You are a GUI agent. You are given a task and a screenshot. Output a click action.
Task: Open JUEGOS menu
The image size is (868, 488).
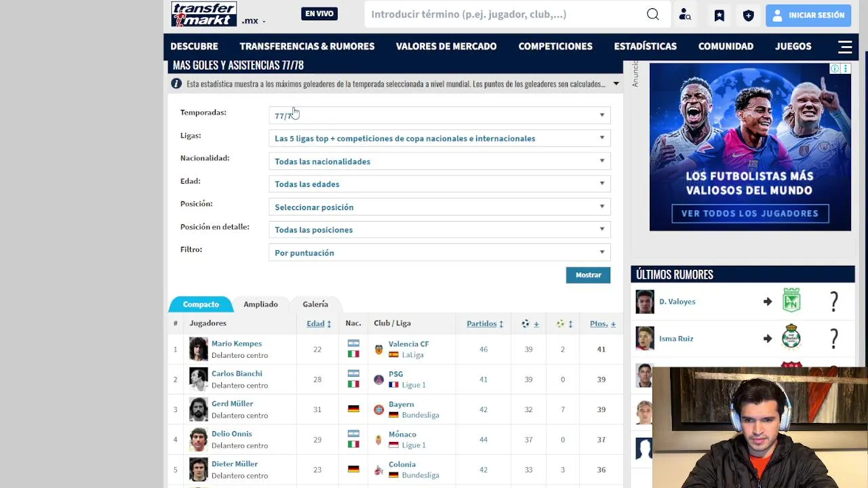(793, 46)
